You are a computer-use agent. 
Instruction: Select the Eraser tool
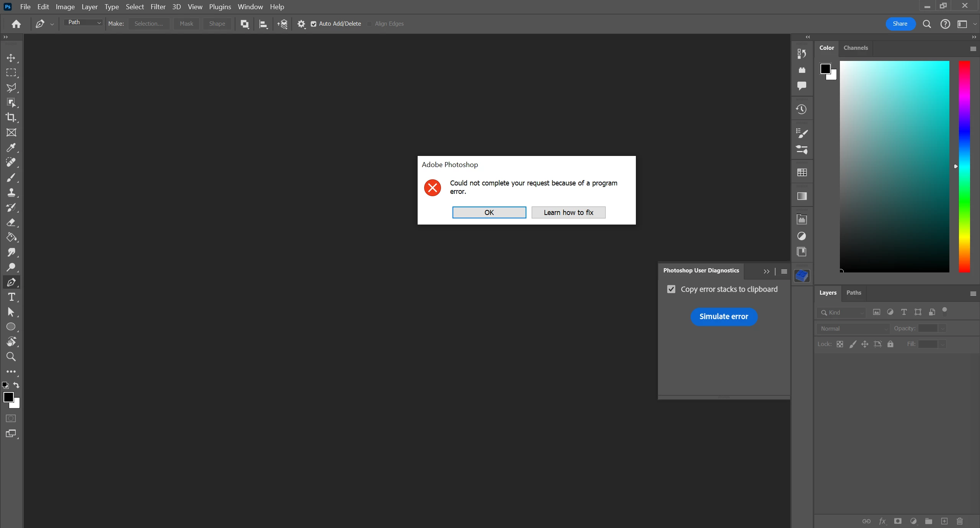click(x=11, y=222)
